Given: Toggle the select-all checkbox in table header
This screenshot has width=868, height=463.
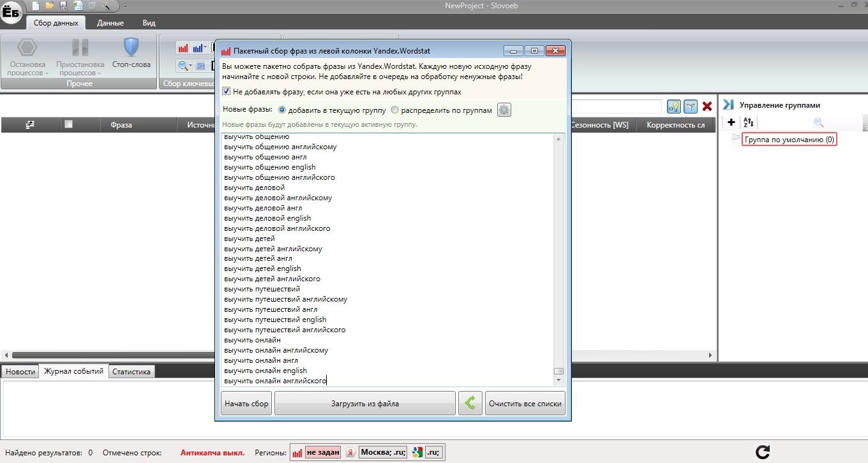Looking at the screenshot, I should click(x=69, y=124).
